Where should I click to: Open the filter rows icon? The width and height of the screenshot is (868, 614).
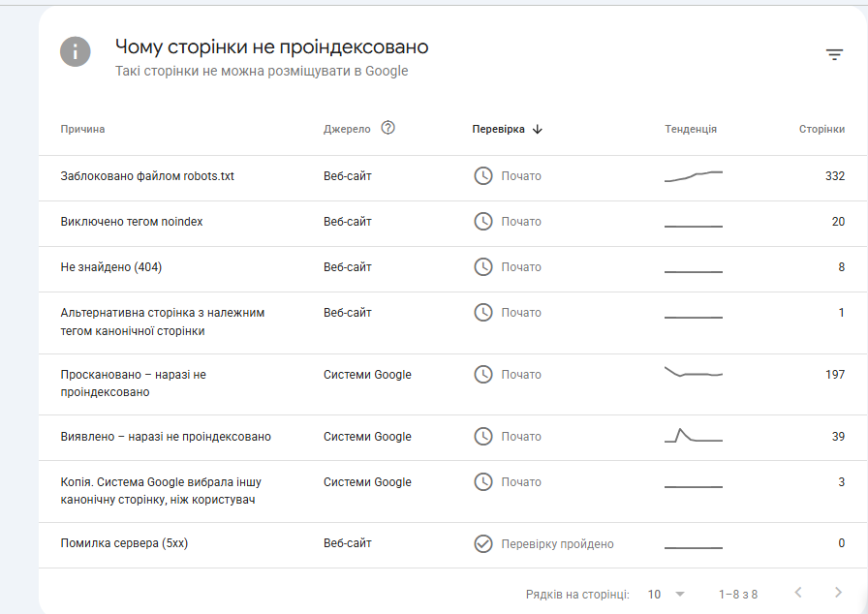[834, 54]
